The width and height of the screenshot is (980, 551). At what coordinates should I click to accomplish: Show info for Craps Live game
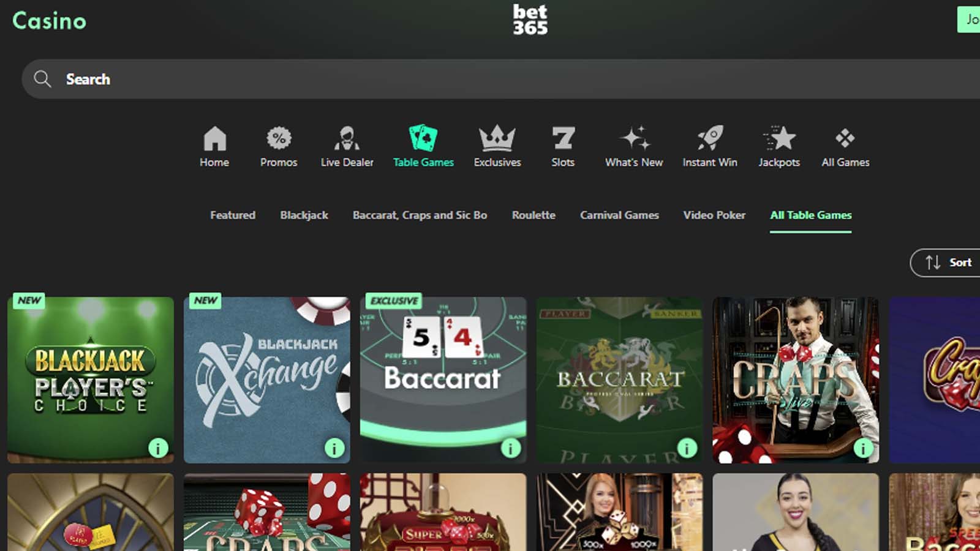tap(864, 448)
